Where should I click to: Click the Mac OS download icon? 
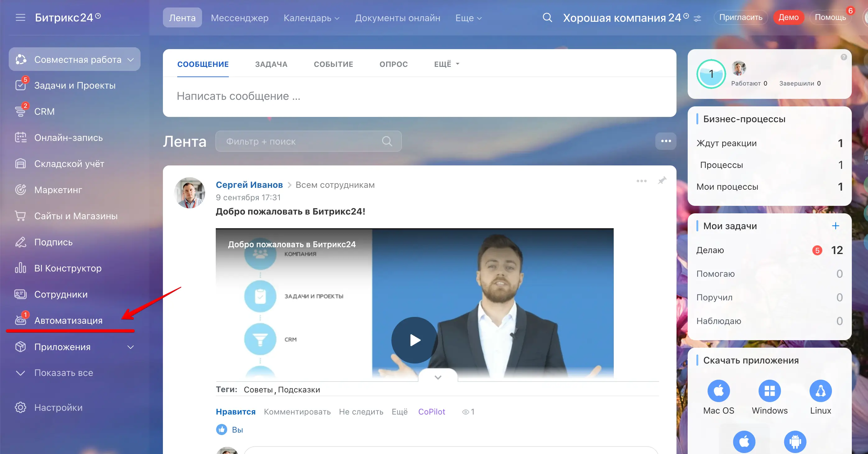[718, 391]
